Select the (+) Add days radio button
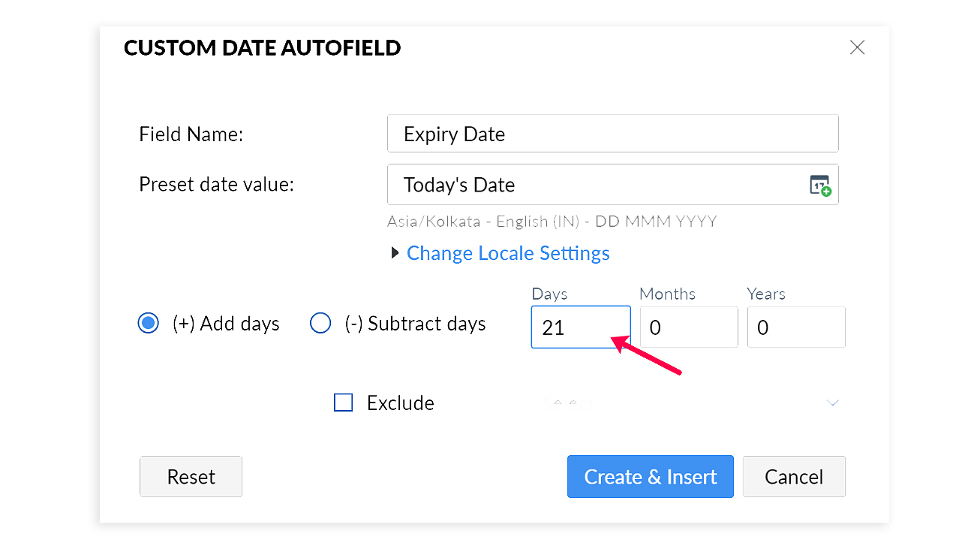Viewport: 980px width, 552px height. click(149, 324)
